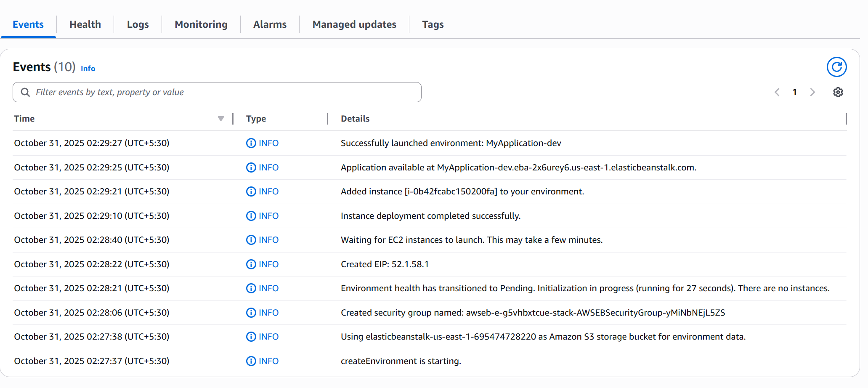Open the Logs tab
The image size is (868, 388).
click(x=138, y=24)
